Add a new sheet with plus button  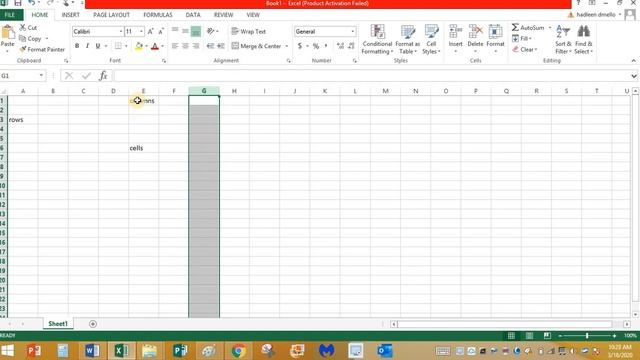(93, 324)
